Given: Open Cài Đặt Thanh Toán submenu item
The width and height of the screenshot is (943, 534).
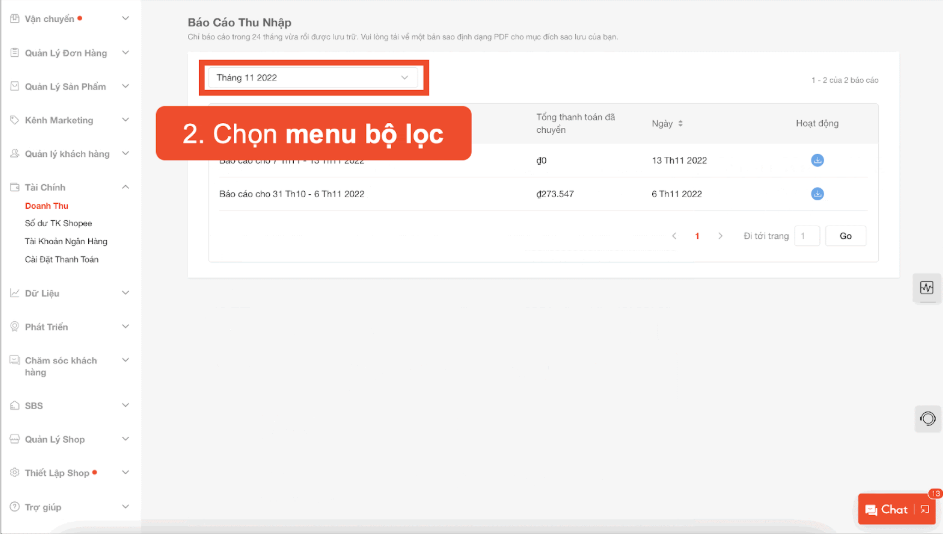Looking at the screenshot, I should (61, 259).
